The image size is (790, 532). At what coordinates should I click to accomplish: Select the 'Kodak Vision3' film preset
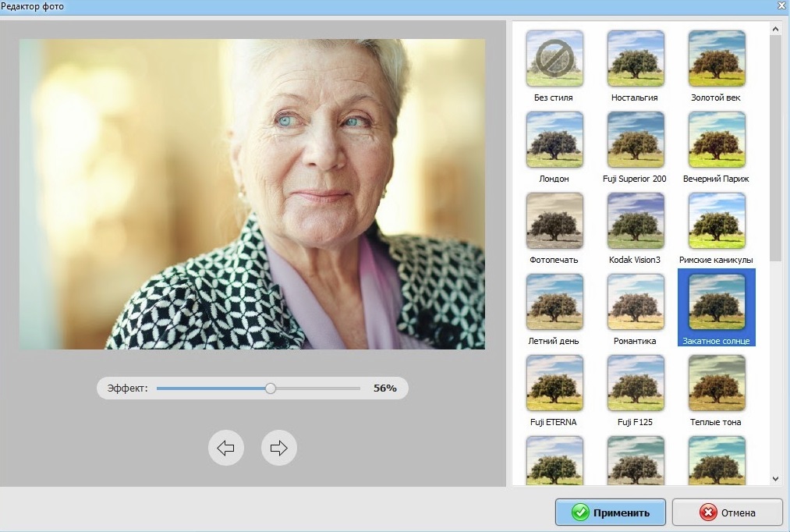click(x=636, y=221)
